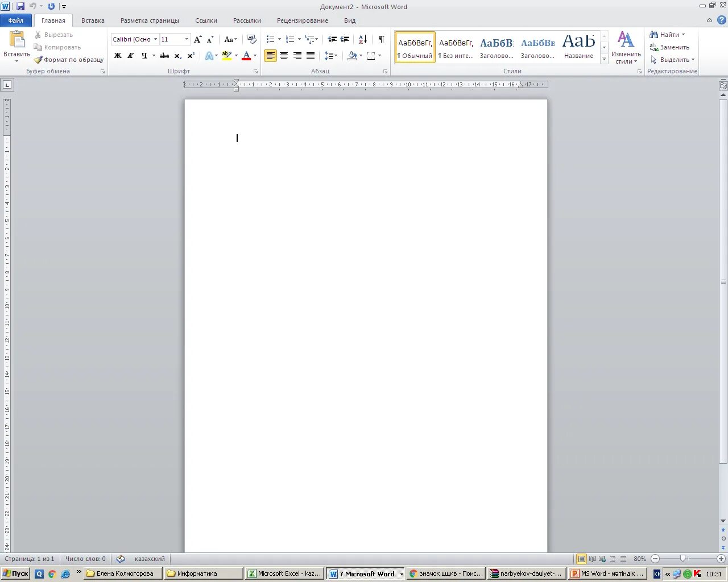The width and height of the screenshot is (728, 582).
Task: Toggle Subscript formatting
Action: (178, 56)
